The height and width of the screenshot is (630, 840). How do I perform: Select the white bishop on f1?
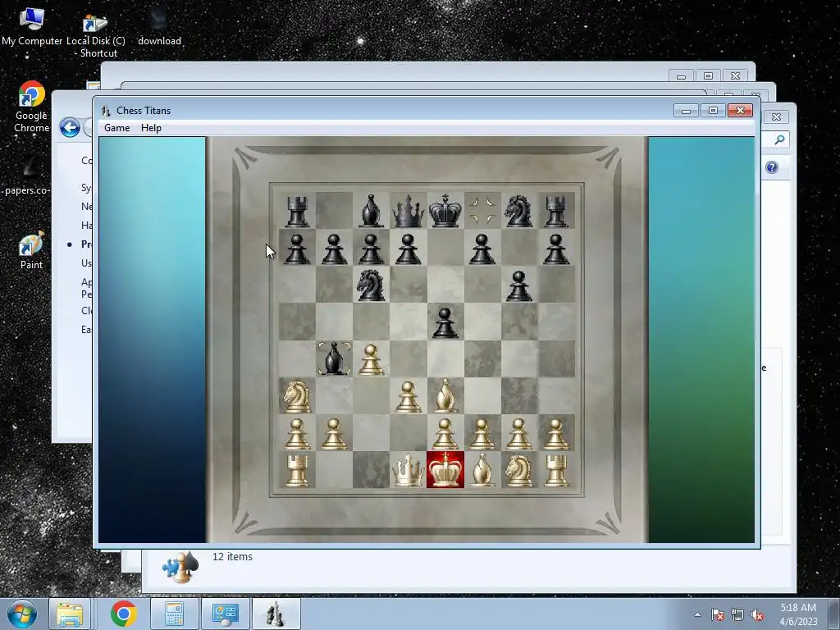point(482,470)
